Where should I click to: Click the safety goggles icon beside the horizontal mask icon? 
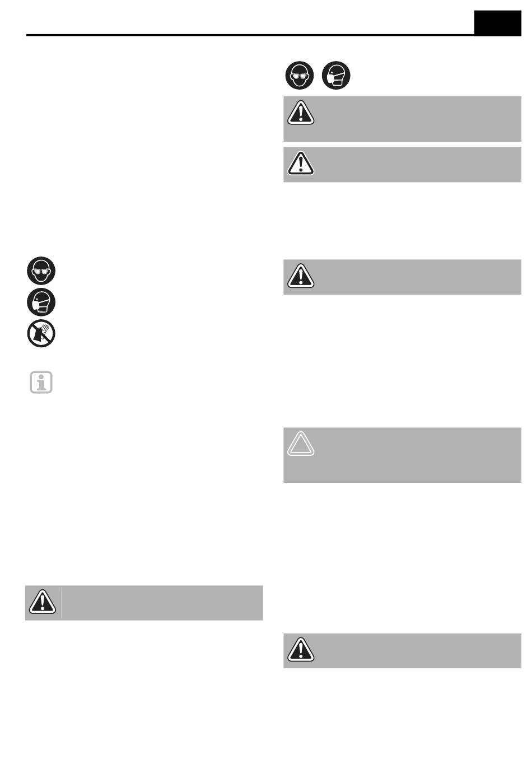tap(300, 76)
